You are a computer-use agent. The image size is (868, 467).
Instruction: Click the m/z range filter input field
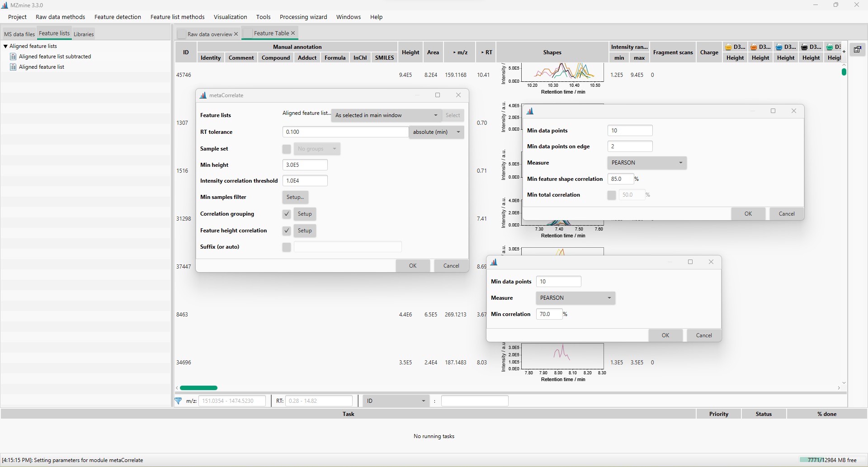(232, 401)
